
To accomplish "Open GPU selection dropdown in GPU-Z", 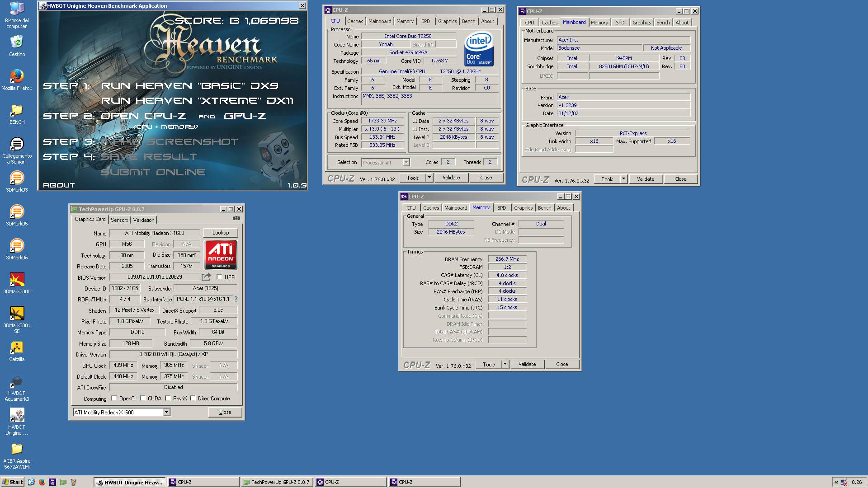I will point(166,412).
